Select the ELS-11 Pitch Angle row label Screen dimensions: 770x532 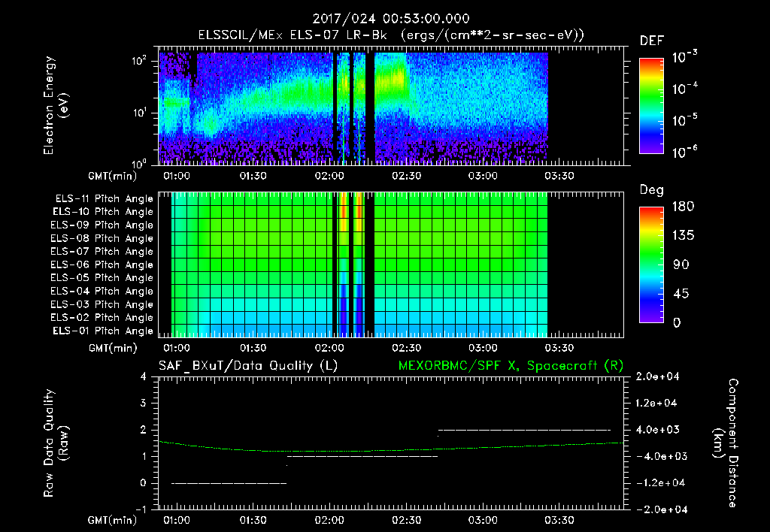pyautogui.click(x=104, y=199)
